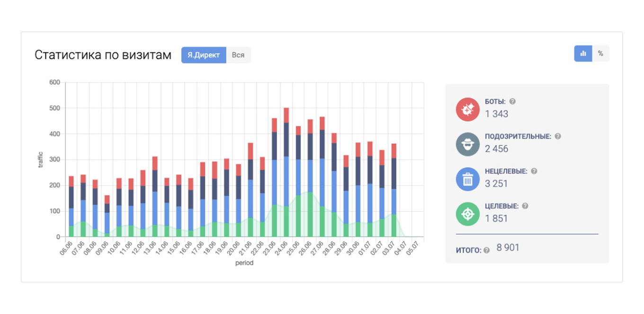
Task: Click the 05.07 date label on axis
Action: coord(413,248)
